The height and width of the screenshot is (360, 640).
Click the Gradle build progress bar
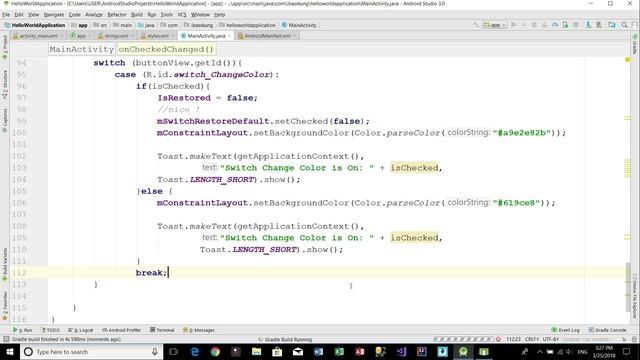[x=464, y=339]
